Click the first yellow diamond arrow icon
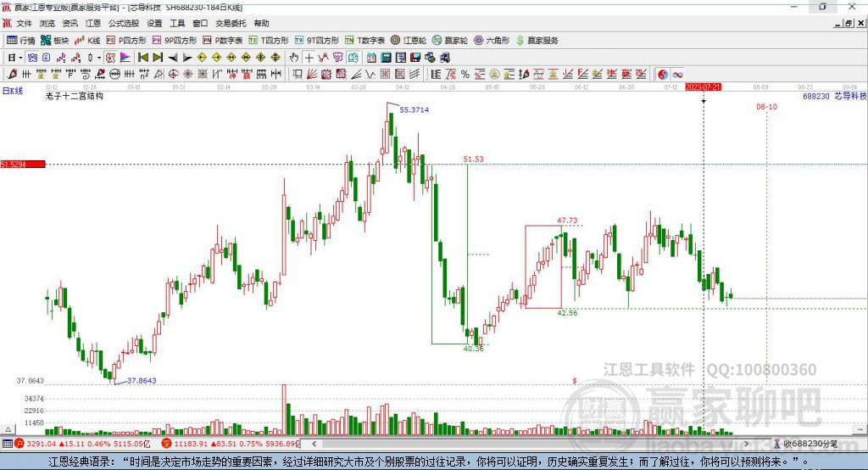The height and width of the screenshot is (470, 868). (x=202, y=58)
